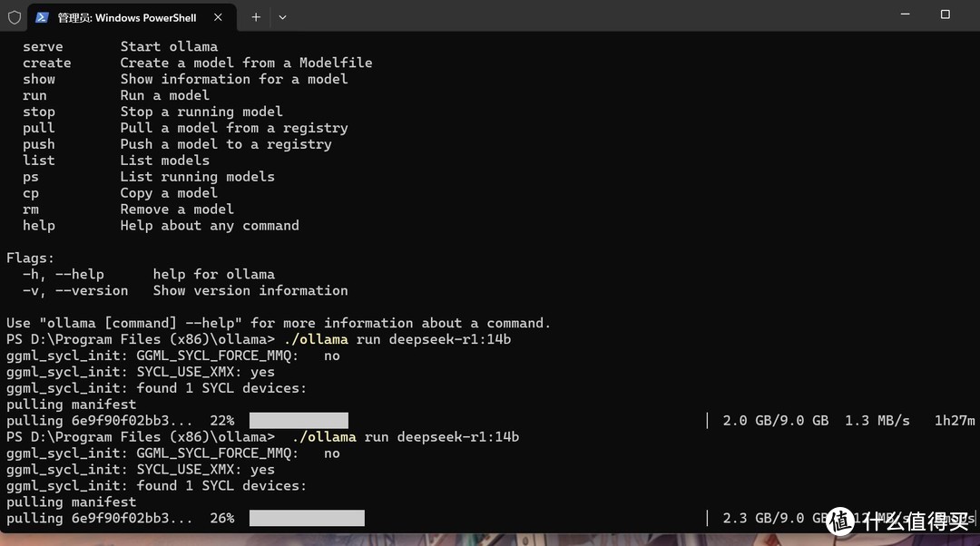Viewport: 980px width, 546px height.
Task: Click the first './ollama run deepseek-r1:14b' command
Action: click(x=397, y=339)
